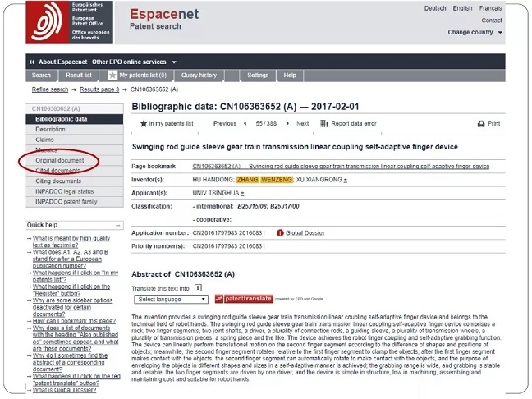Open help link about the Register button
532x399 pixels.
[71, 290]
